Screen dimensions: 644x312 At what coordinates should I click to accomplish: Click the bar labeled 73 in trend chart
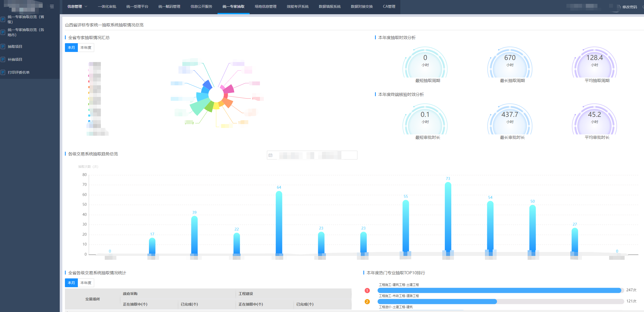pos(448,218)
